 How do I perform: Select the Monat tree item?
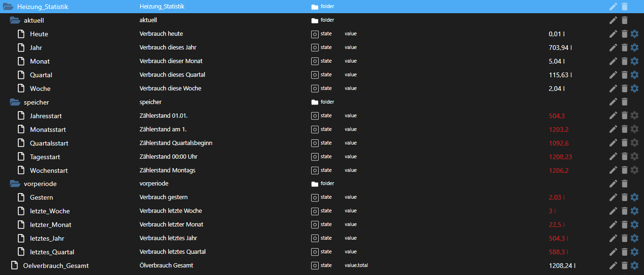(40, 61)
